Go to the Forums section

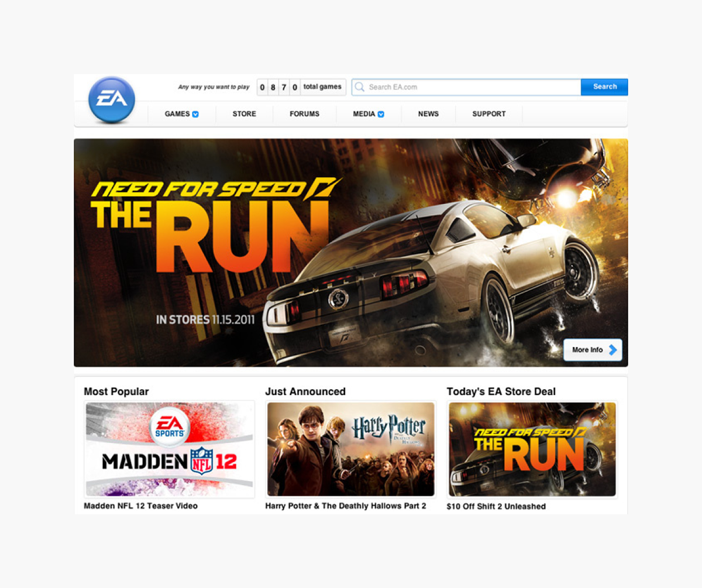point(305,114)
